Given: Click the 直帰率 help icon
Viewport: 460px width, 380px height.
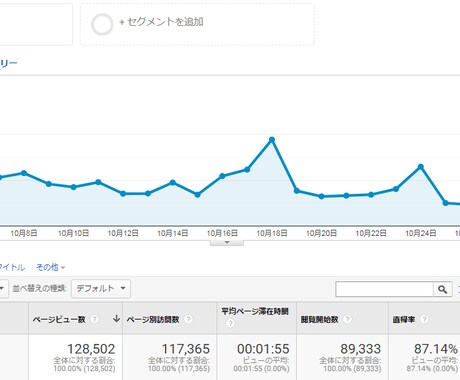Looking at the screenshot, I should tap(424, 319).
